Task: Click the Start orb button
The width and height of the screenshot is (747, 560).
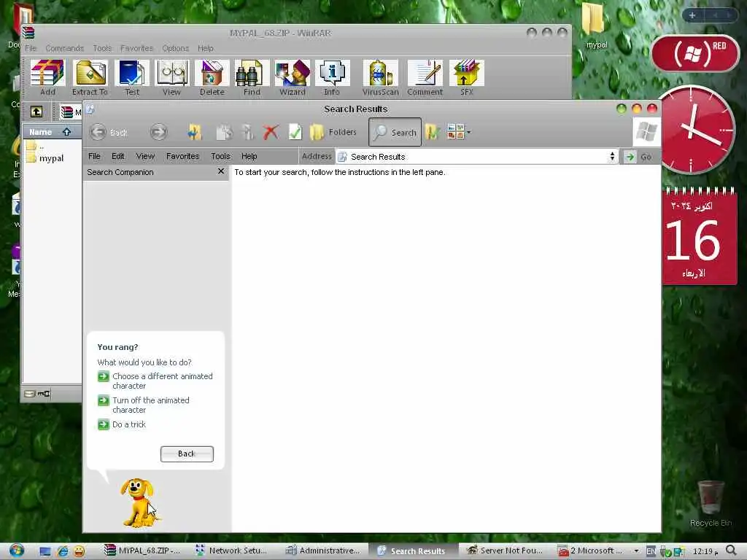Action: click(x=17, y=551)
